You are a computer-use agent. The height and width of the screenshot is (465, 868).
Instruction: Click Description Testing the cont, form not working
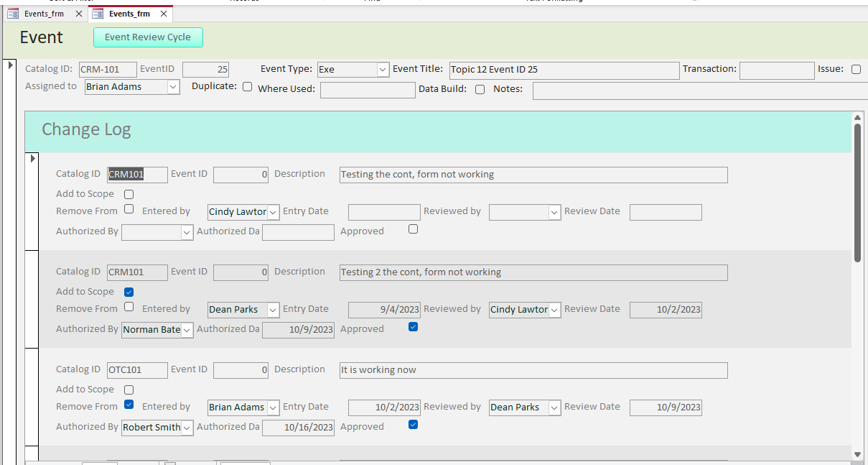click(533, 175)
